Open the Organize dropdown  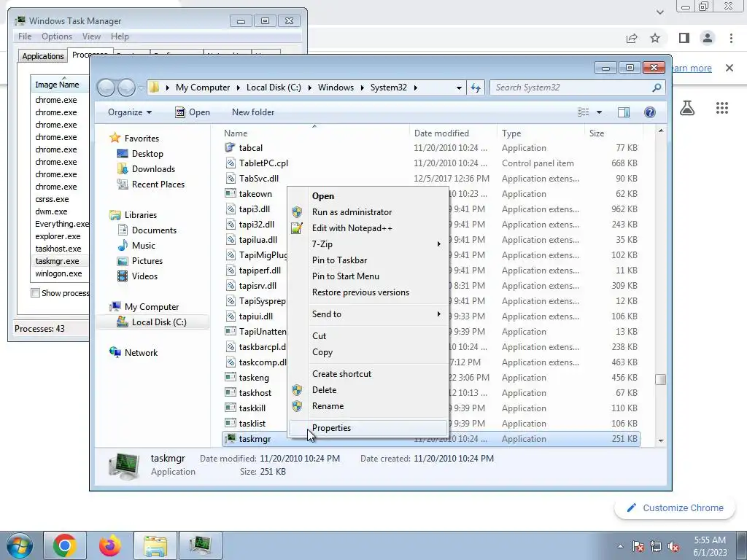pyautogui.click(x=130, y=112)
